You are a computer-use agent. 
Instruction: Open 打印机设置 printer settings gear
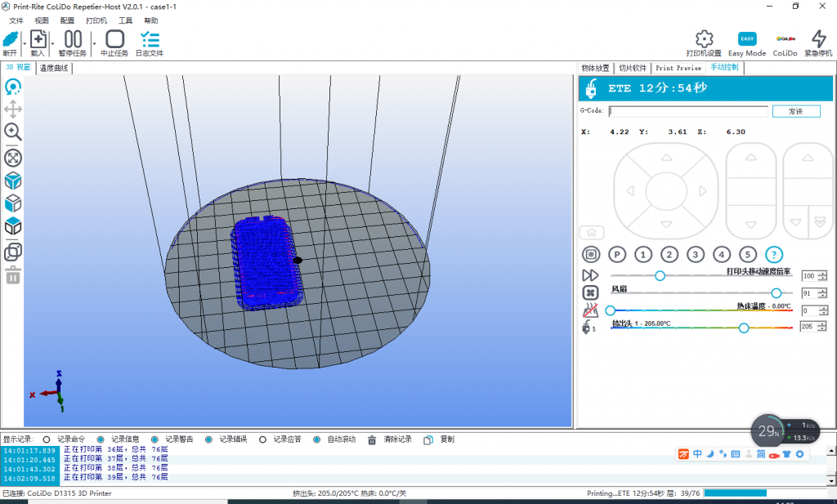point(704,38)
